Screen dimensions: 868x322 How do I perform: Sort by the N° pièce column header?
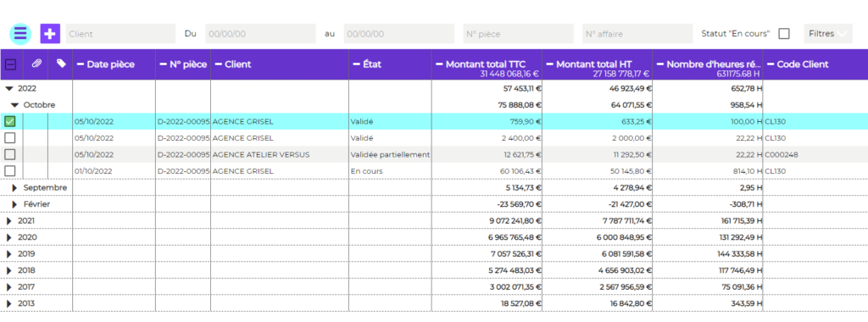(x=188, y=64)
